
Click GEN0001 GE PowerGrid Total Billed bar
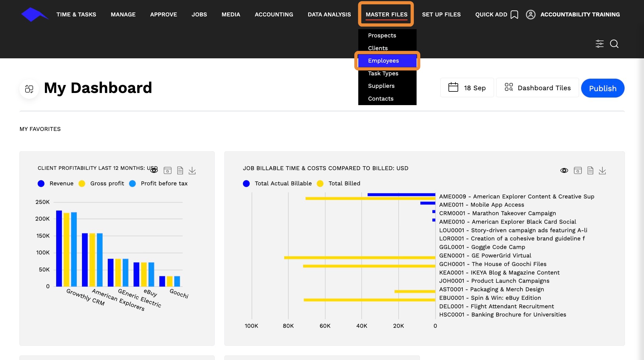(360, 258)
